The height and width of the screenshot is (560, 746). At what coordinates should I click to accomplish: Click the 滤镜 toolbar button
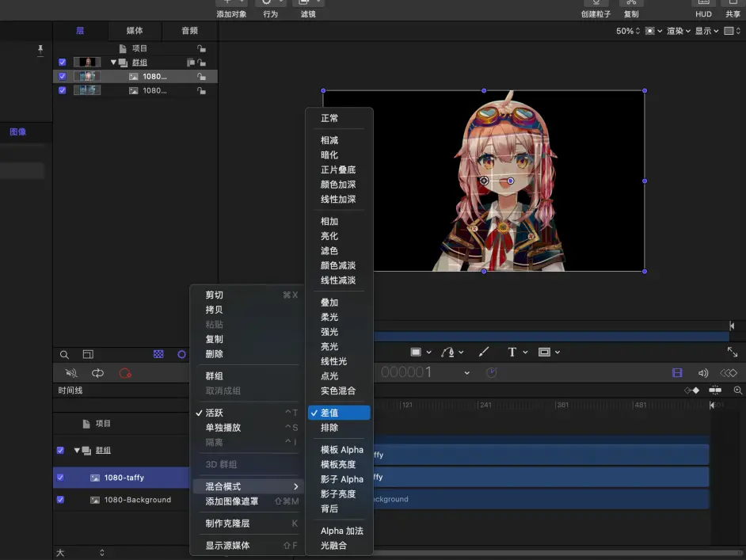point(308,10)
